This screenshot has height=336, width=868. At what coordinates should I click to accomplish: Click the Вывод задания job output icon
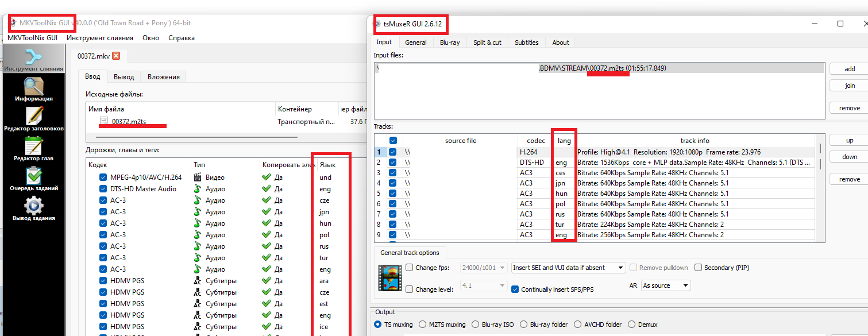[x=34, y=207]
